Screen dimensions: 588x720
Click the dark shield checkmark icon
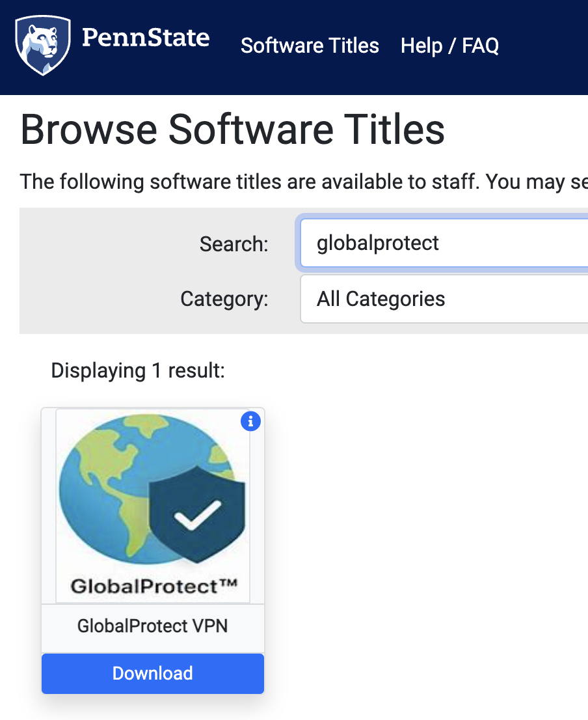click(x=197, y=514)
